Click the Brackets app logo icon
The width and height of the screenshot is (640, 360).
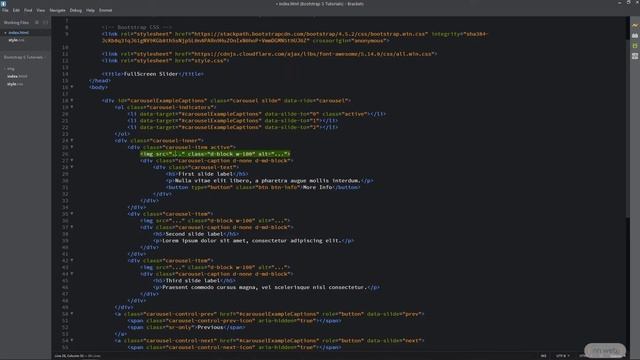pyautogui.click(x=4, y=4)
